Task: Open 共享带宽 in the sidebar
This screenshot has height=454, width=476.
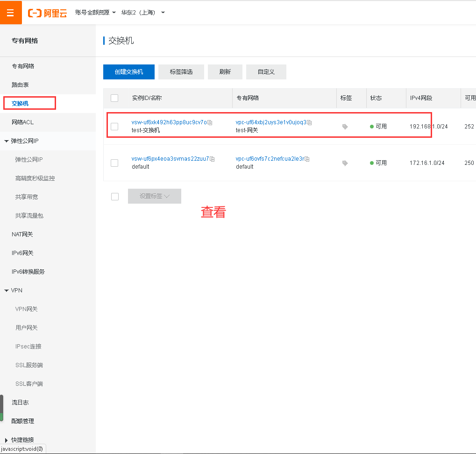Action: [27, 197]
